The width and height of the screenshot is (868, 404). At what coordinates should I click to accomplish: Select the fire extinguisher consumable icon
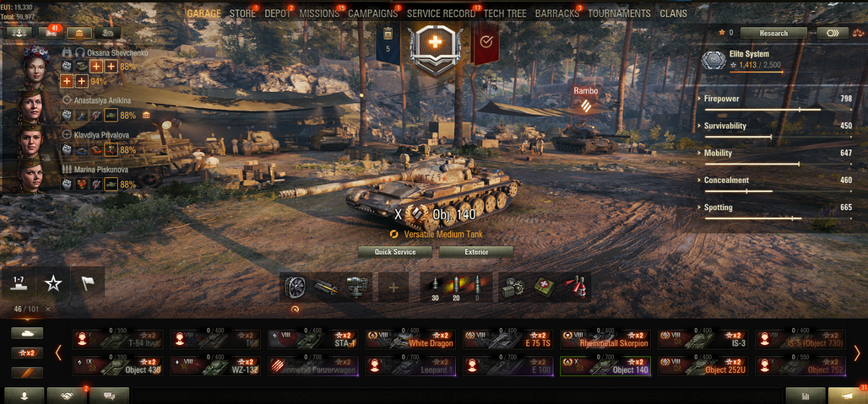coord(576,288)
